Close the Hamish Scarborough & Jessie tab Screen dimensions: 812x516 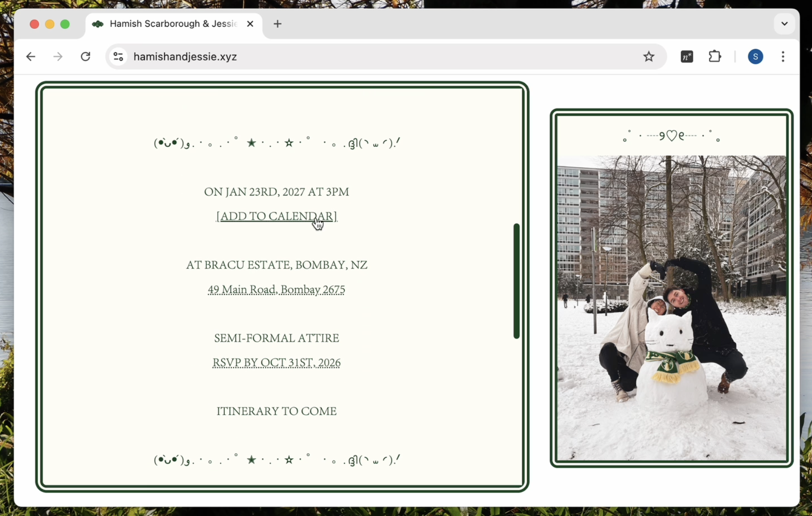coord(250,24)
